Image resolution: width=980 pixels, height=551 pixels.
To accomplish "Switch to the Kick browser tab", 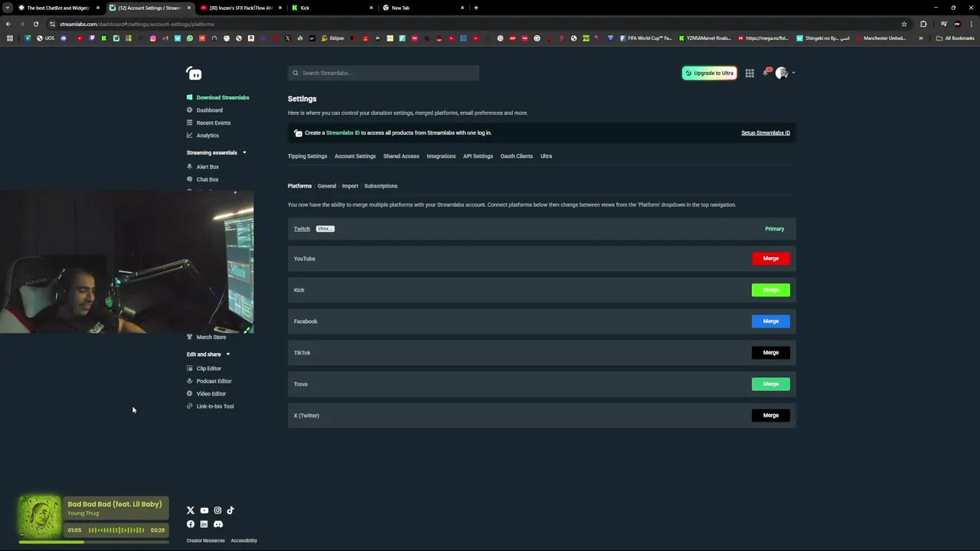I will 332,8.
